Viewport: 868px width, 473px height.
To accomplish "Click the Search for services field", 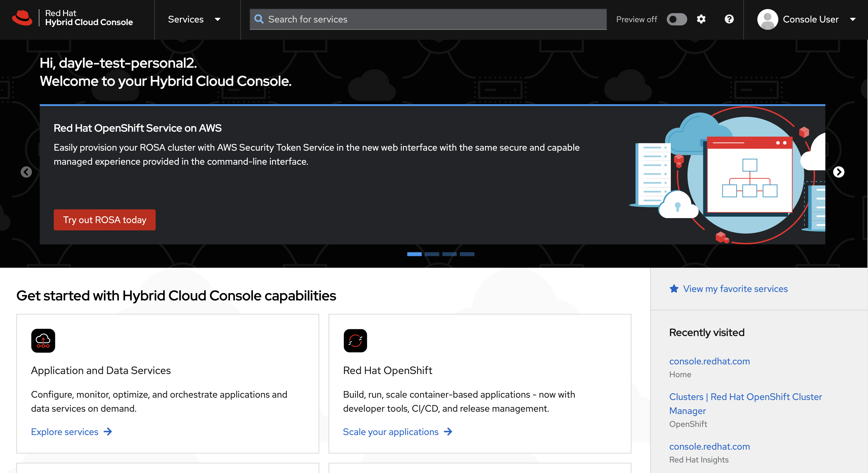I will [x=428, y=19].
